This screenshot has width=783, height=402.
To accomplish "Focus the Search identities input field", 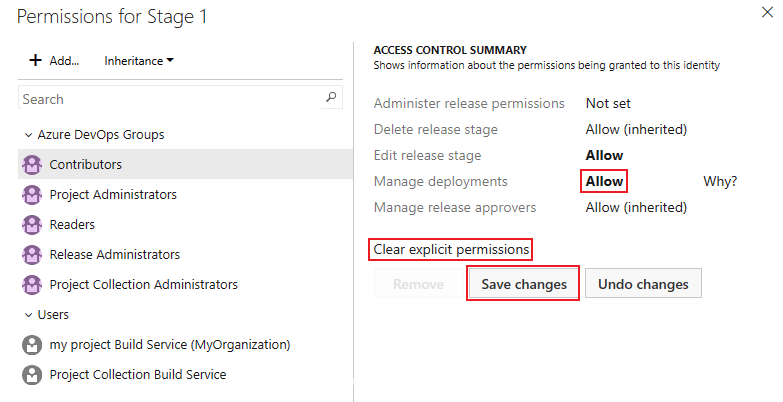I will [x=170, y=99].
